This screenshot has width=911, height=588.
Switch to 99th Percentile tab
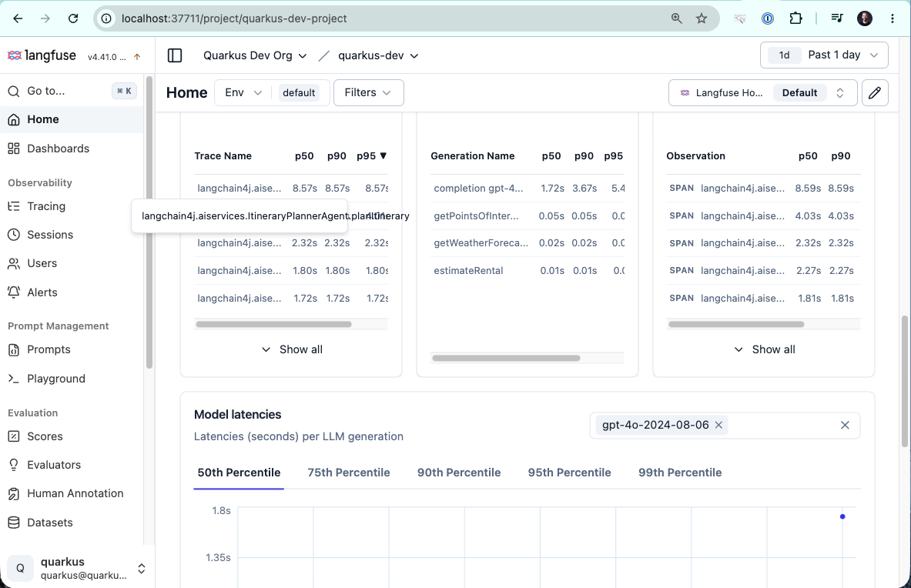click(x=680, y=473)
